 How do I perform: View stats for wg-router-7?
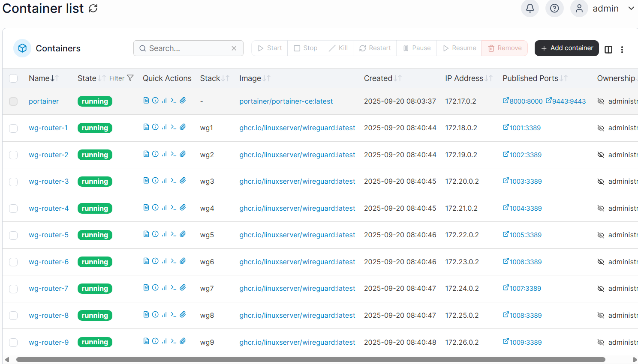click(164, 287)
